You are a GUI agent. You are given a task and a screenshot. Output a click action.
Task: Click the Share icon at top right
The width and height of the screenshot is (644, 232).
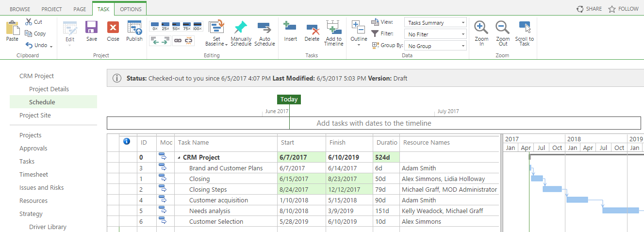(580, 9)
